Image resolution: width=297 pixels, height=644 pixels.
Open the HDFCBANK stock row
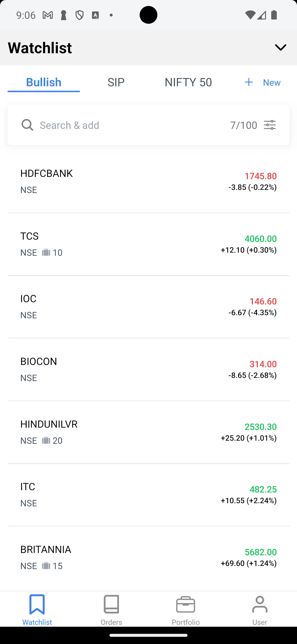(148, 182)
